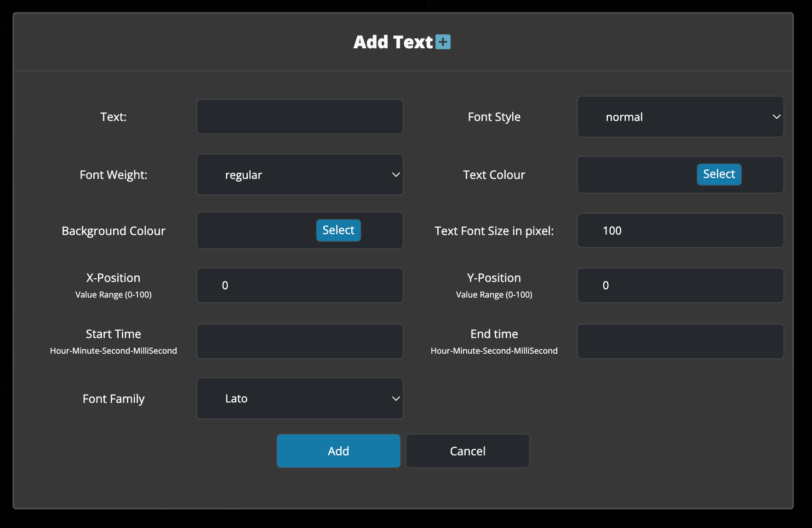The width and height of the screenshot is (812, 528).
Task: Open the Font Style dropdown showing normal
Action: click(x=680, y=117)
